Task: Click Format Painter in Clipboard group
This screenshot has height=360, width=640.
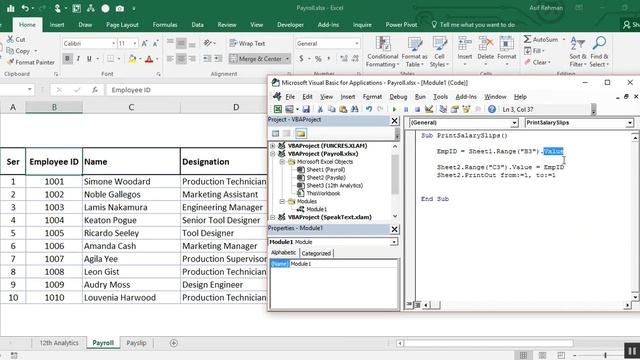Action: coord(31,62)
